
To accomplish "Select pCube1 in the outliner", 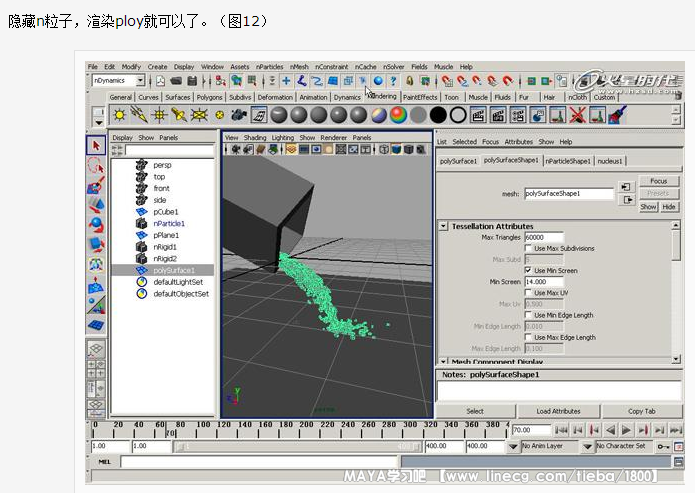I will pyautogui.click(x=163, y=212).
